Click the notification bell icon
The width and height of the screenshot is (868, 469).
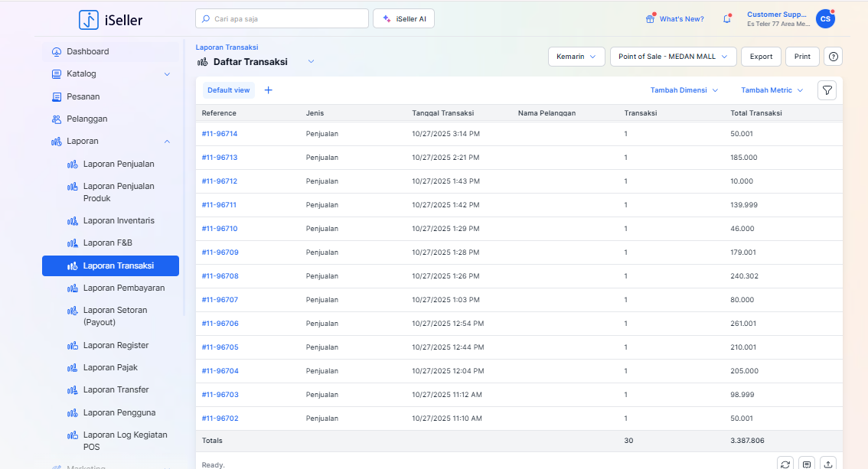click(726, 19)
